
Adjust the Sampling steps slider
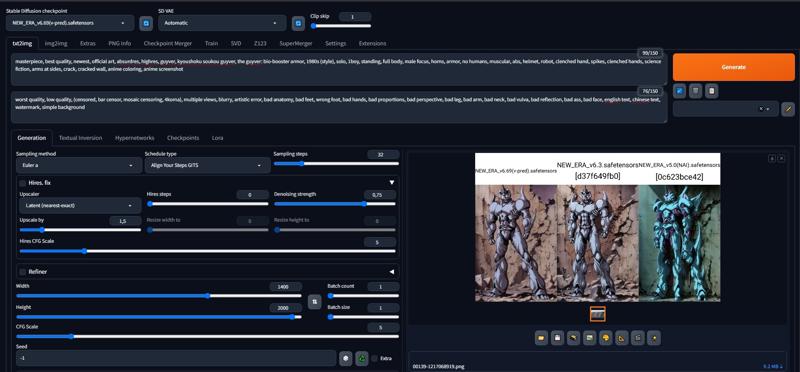(x=336, y=164)
